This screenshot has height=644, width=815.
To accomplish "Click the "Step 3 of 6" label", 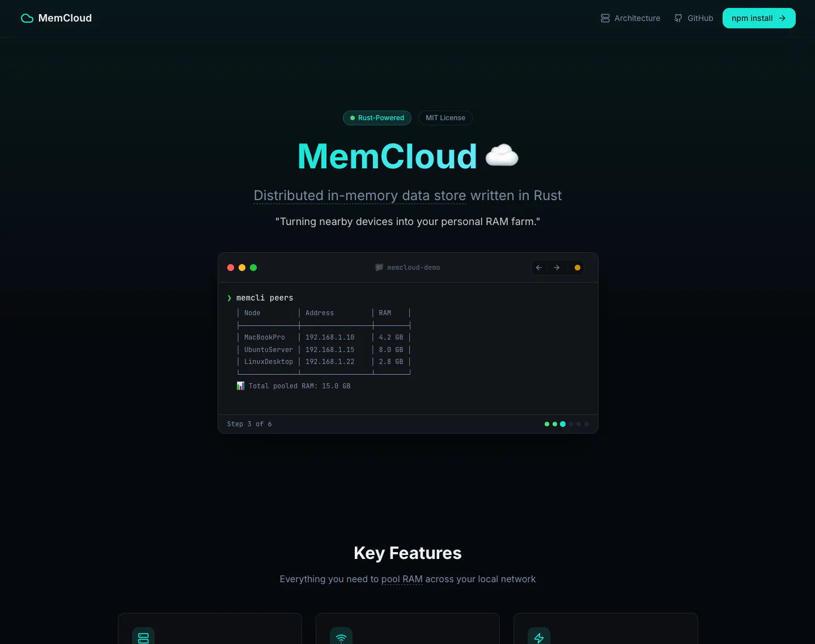I will pyautogui.click(x=249, y=424).
